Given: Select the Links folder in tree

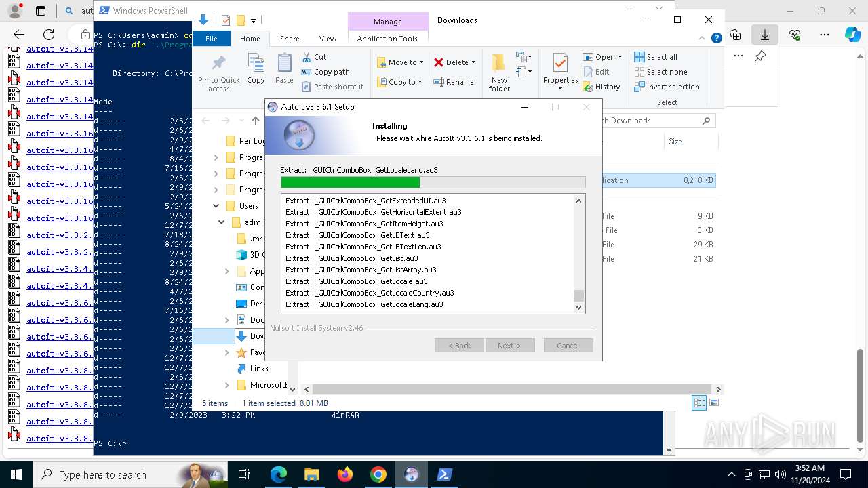Looking at the screenshot, I should coord(259,369).
